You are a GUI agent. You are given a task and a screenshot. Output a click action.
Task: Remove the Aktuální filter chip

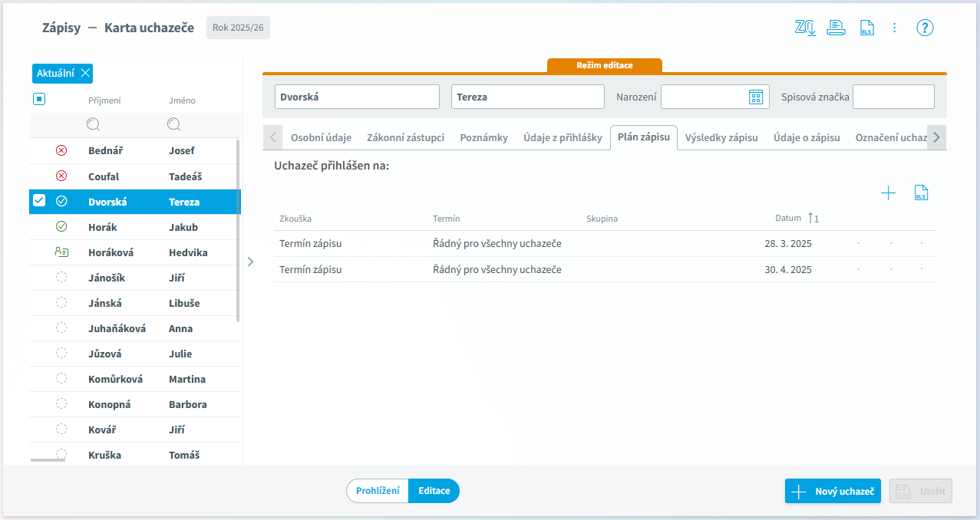85,74
